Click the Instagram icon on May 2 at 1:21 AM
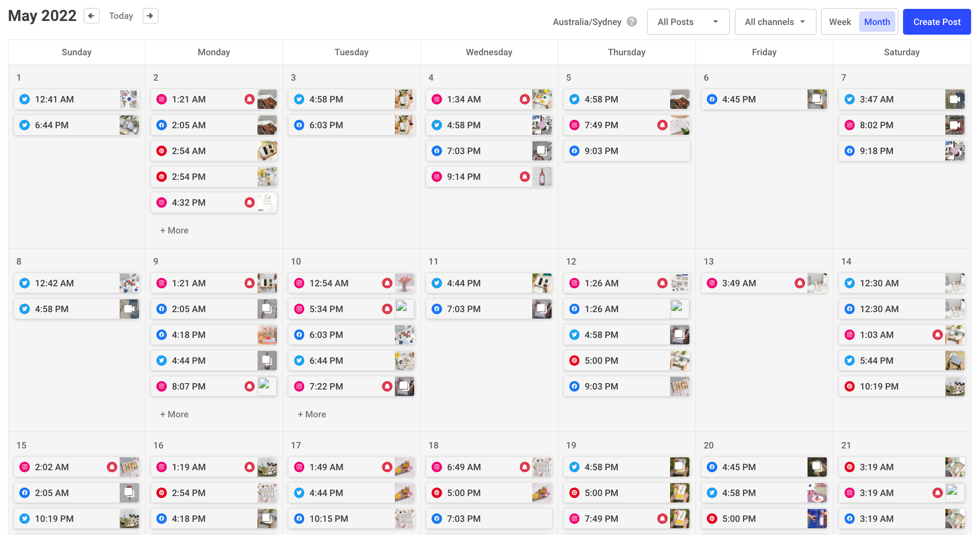Image resolution: width=980 pixels, height=542 pixels. 162,99
